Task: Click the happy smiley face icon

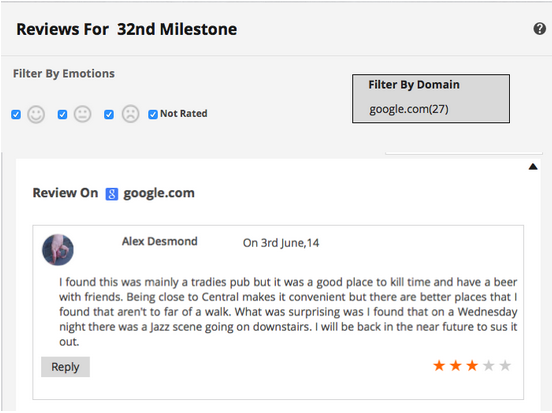Action: coord(36,114)
